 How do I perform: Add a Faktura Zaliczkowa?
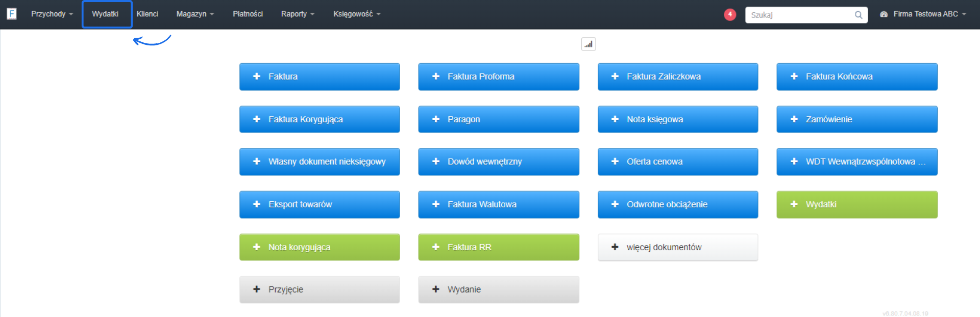pyautogui.click(x=678, y=76)
